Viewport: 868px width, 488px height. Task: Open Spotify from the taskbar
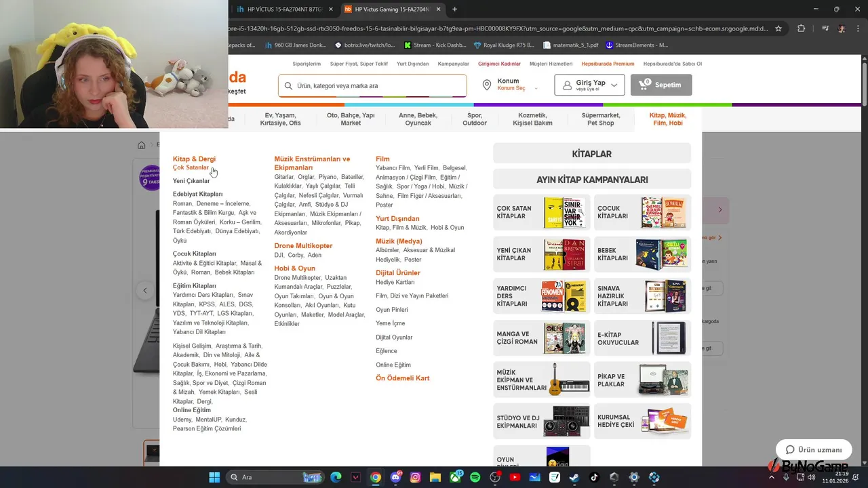[x=475, y=477]
